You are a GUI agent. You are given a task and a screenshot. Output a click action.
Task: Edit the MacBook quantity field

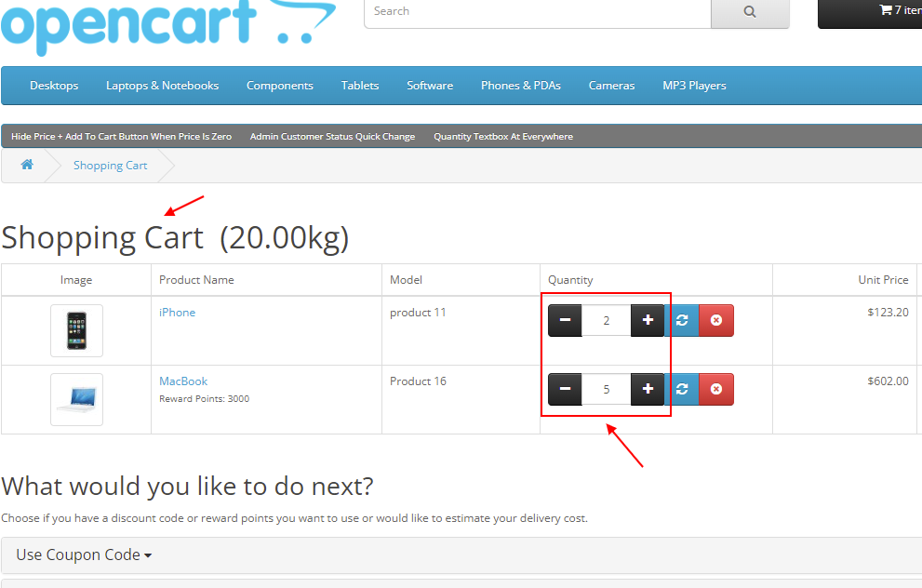(x=607, y=389)
